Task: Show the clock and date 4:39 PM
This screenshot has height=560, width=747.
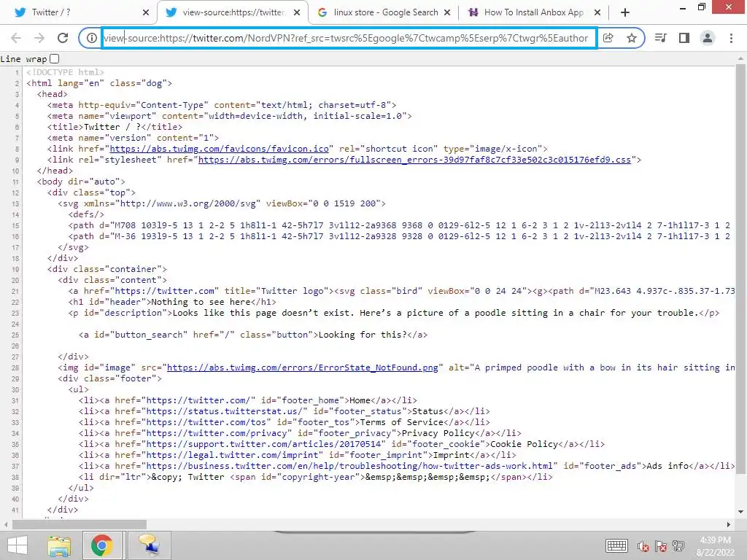Action: tap(715, 546)
